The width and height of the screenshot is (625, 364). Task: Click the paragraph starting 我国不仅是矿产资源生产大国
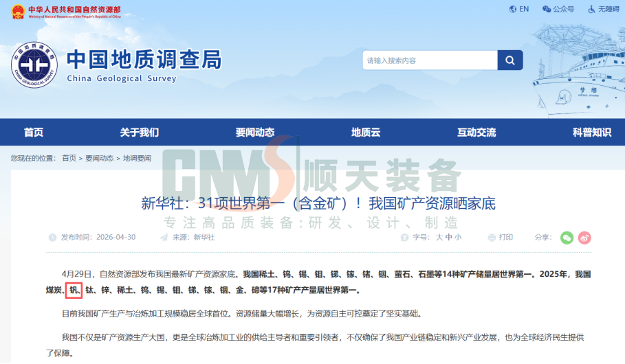(315, 345)
